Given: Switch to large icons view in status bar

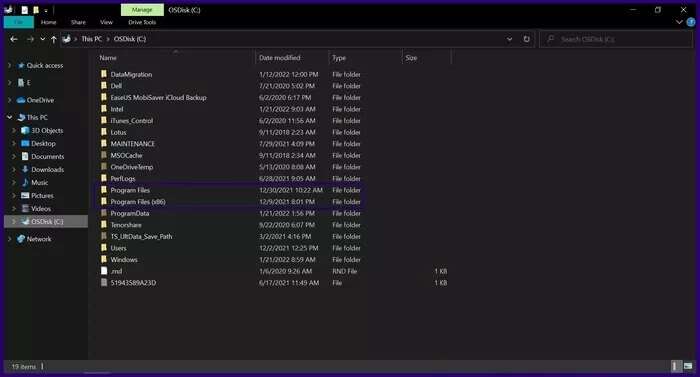Looking at the screenshot, I should coord(688,366).
